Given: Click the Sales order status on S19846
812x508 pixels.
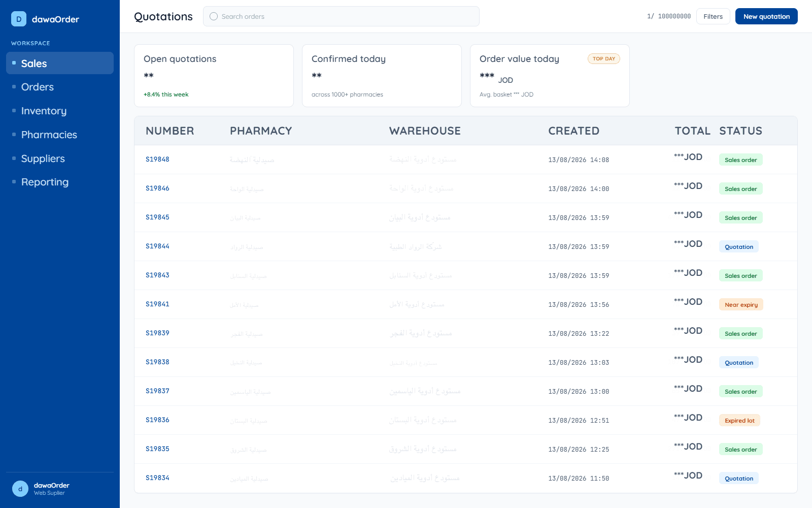Looking at the screenshot, I should point(741,189).
